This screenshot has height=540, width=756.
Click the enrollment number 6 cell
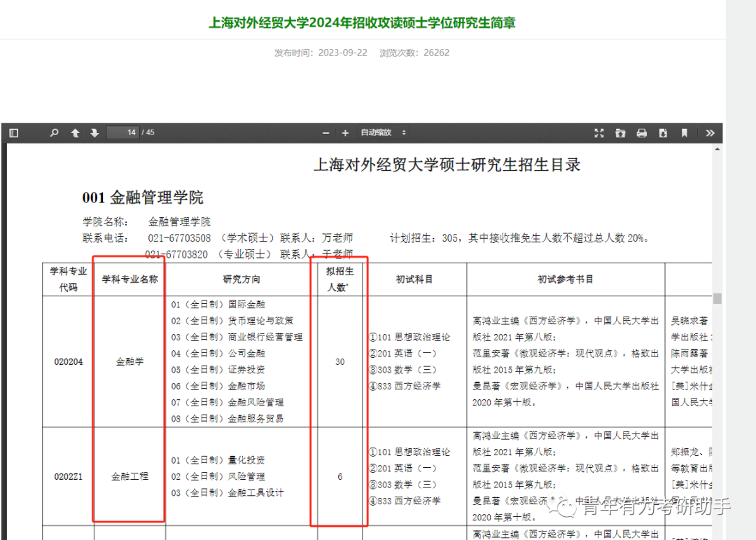340,477
